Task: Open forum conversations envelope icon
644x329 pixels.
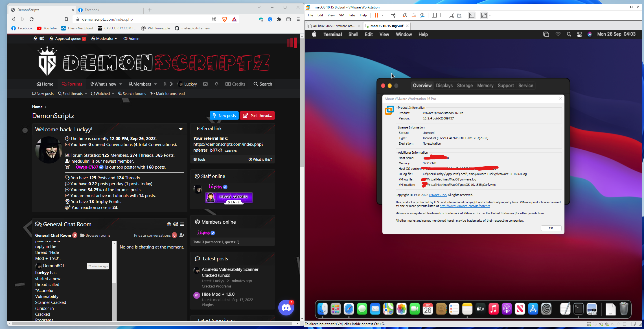Action: click(x=205, y=84)
